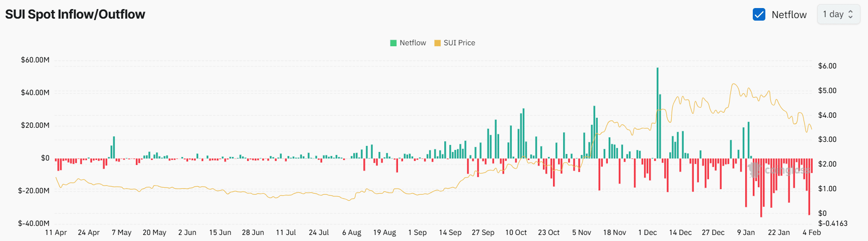This screenshot has width=868, height=241.
Task: Hide the SUI Price series via legend label
Action: (459, 43)
